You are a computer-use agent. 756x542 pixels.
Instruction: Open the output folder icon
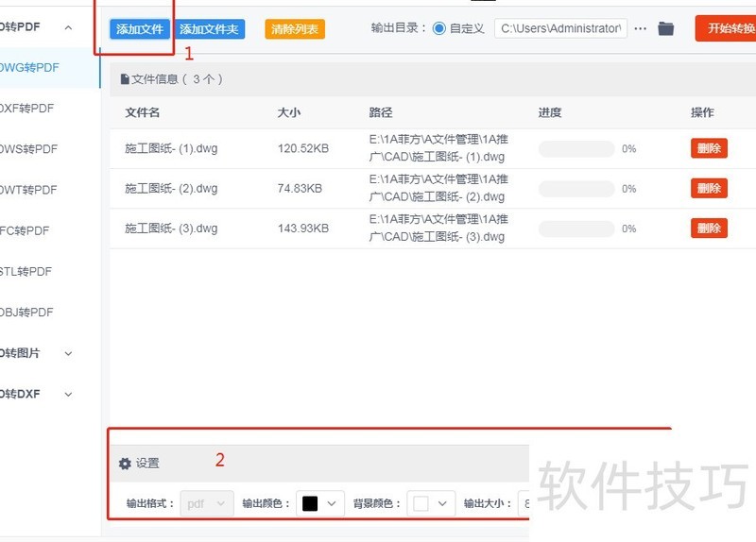click(666, 29)
